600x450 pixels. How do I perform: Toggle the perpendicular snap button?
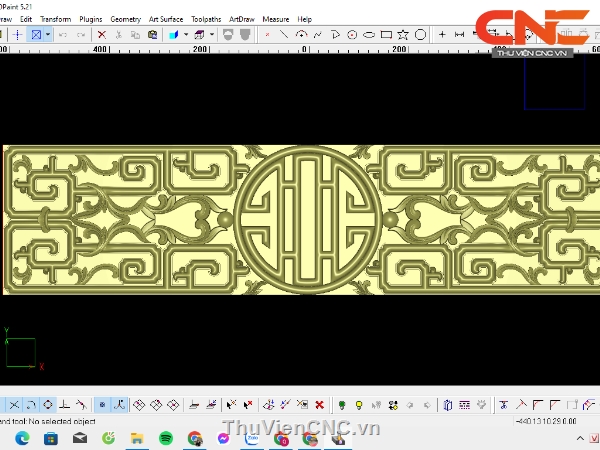[x=65, y=405]
